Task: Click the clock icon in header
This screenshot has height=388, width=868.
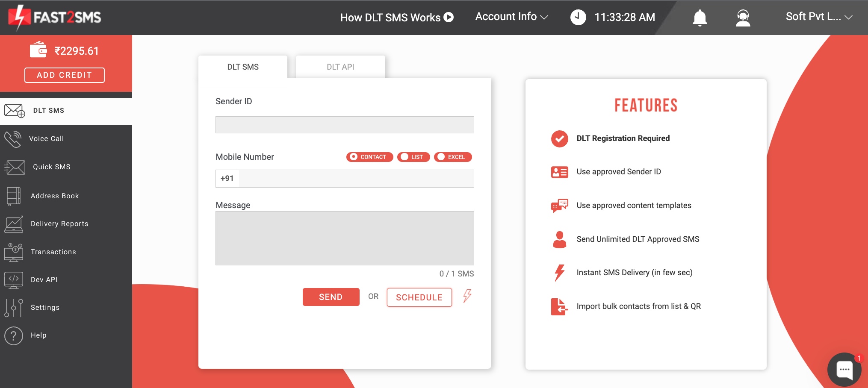Action: 578,17
